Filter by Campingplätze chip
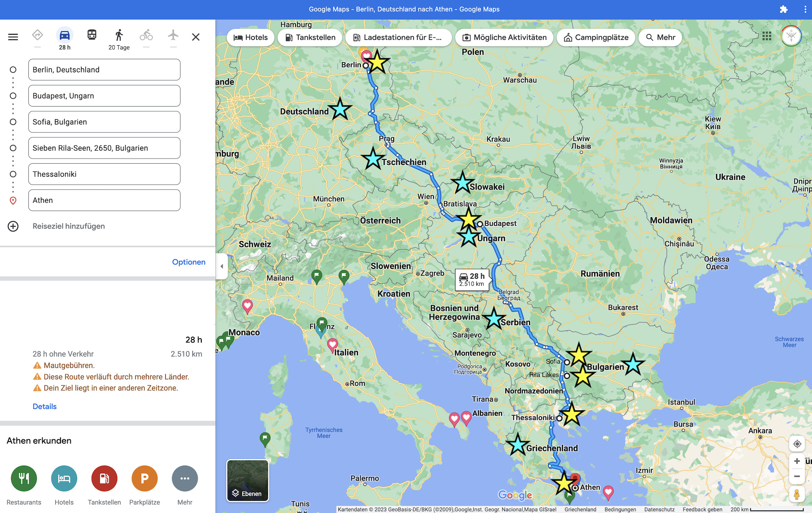The height and width of the screenshot is (513, 812). (x=596, y=37)
